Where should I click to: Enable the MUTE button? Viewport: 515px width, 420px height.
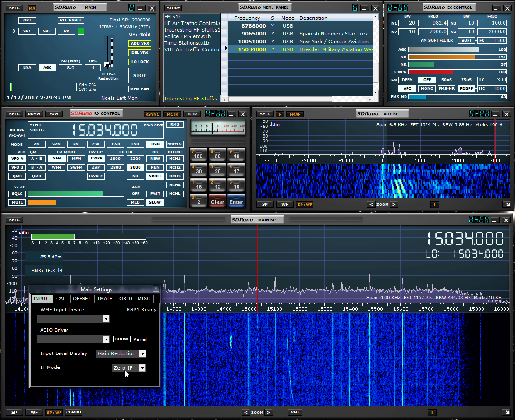(17, 202)
